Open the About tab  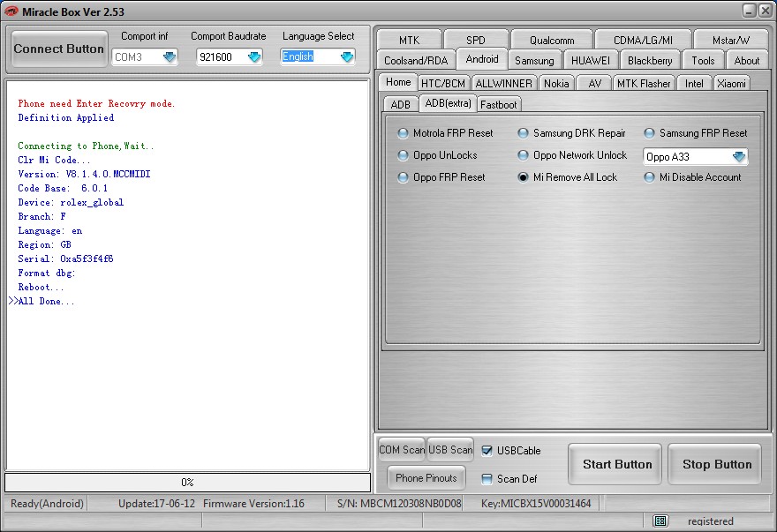click(x=746, y=60)
